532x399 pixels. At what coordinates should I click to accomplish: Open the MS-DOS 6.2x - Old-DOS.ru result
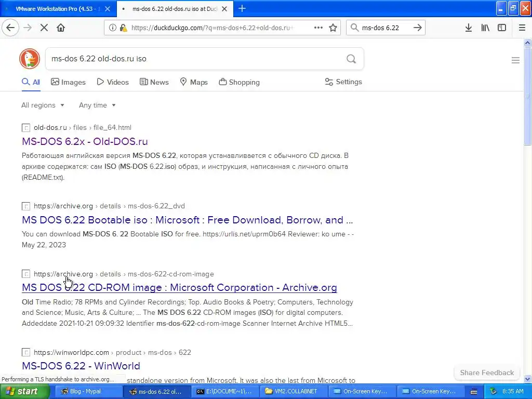pos(85,141)
